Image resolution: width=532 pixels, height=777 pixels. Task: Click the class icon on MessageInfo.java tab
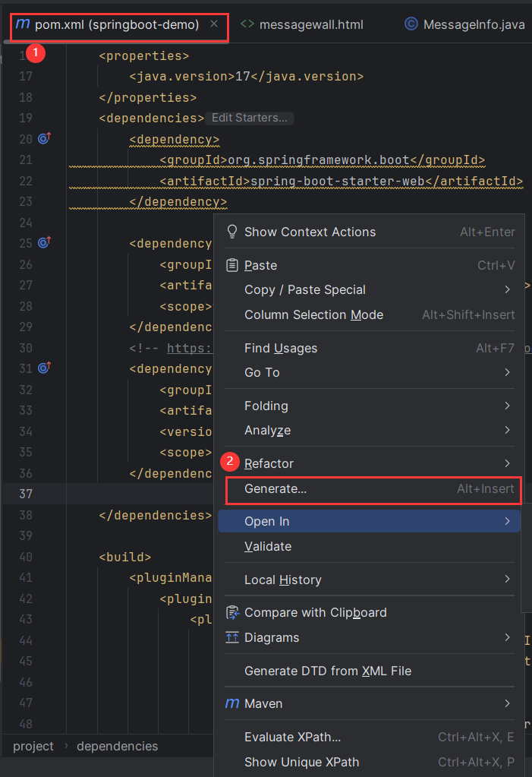(x=411, y=24)
